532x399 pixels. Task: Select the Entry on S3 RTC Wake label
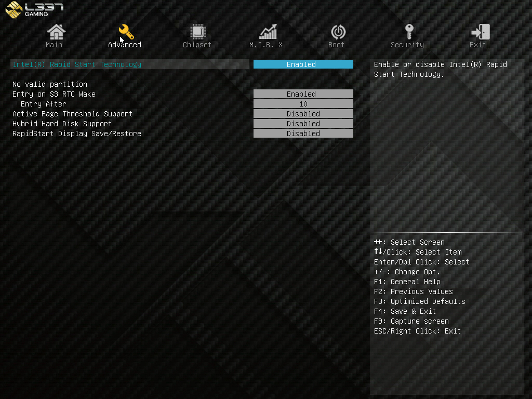pyautogui.click(x=54, y=94)
